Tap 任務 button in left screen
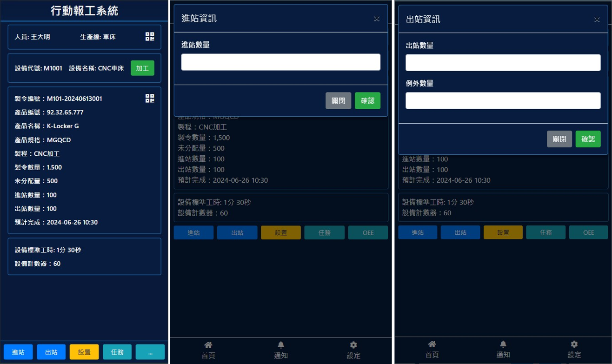The height and width of the screenshot is (364, 612). click(x=117, y=352)
